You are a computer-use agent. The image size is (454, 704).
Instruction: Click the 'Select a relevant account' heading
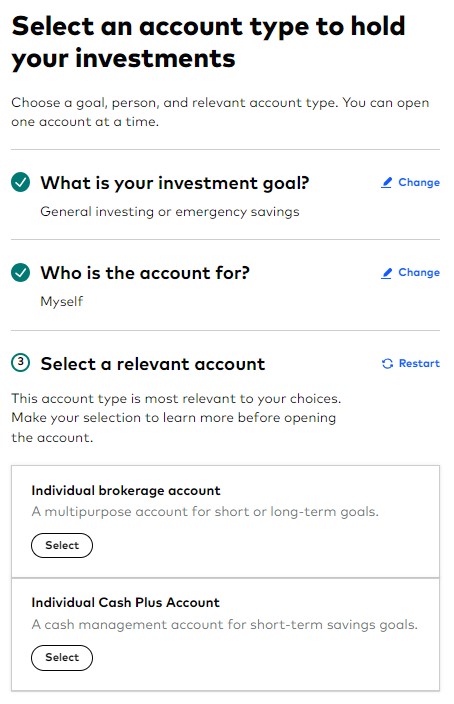[x=153, y=364]
